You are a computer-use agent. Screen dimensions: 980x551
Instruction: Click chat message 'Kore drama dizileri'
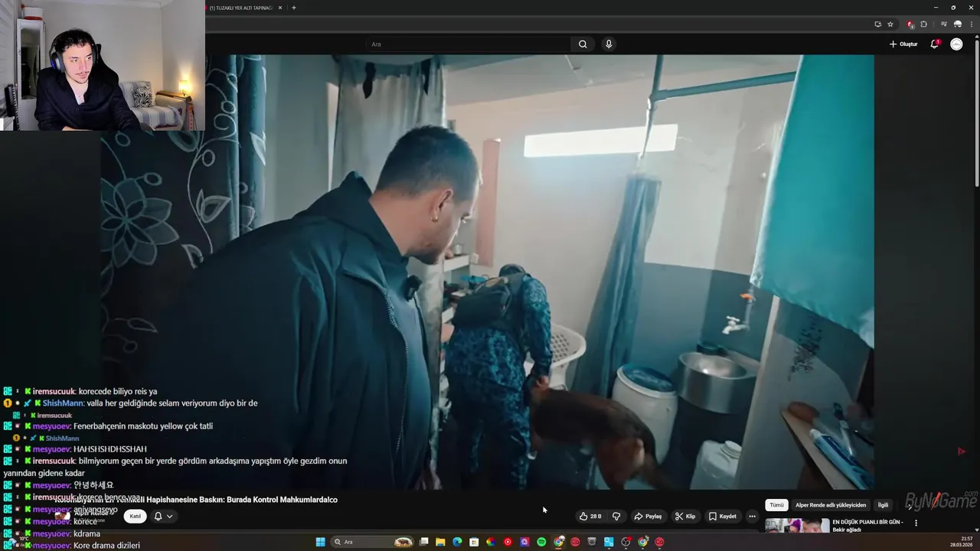pos(106,546)
